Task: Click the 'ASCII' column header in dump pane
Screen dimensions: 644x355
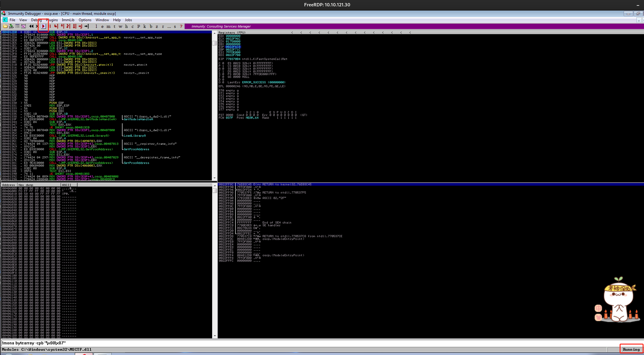Action: click(x=69, y=185)
